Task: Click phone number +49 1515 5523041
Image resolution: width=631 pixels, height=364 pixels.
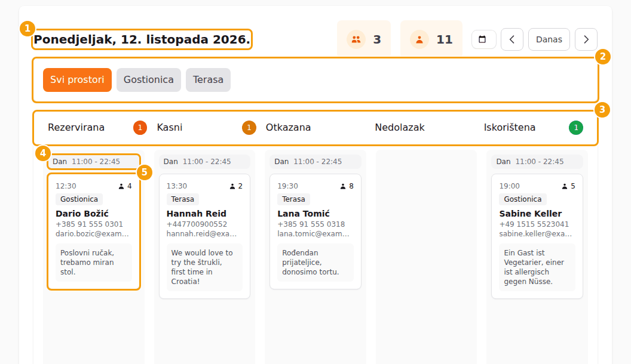Action: click(534, 224)
